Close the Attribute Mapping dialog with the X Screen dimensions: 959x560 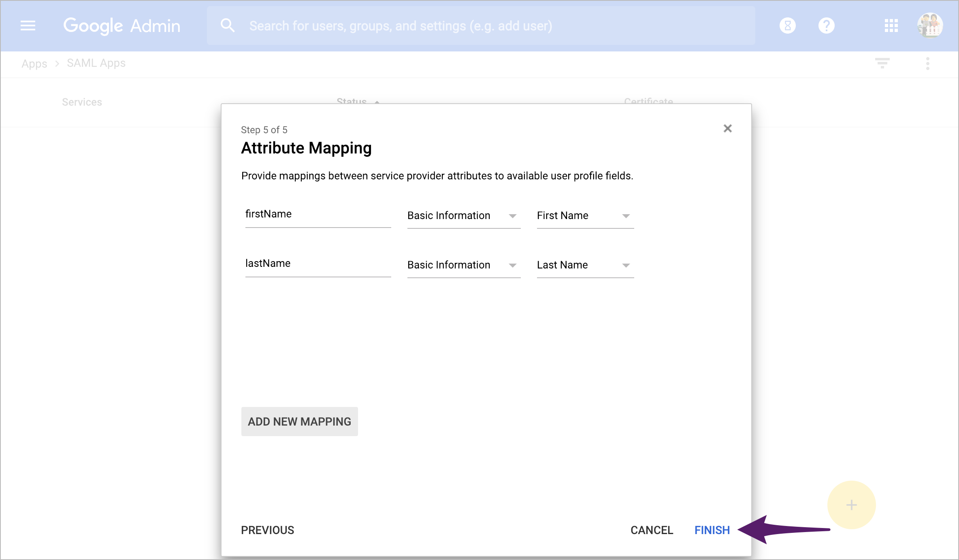click(x=728, y=128)
